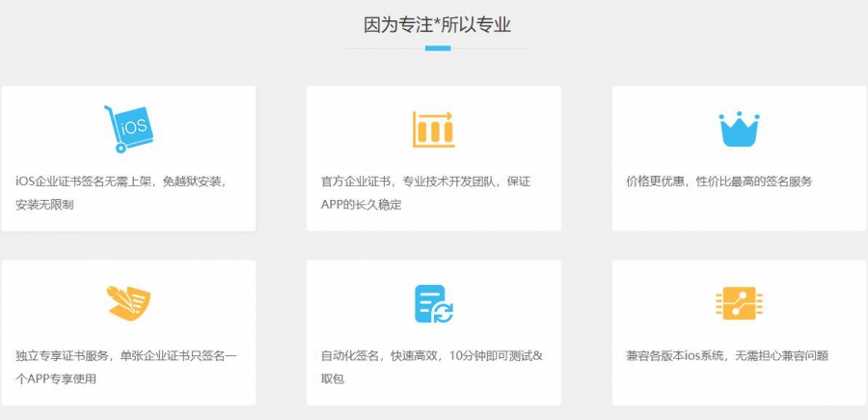868x420 pixels.
Task: Click the blue accent bar under heading
Action: [x=438, y=47]
